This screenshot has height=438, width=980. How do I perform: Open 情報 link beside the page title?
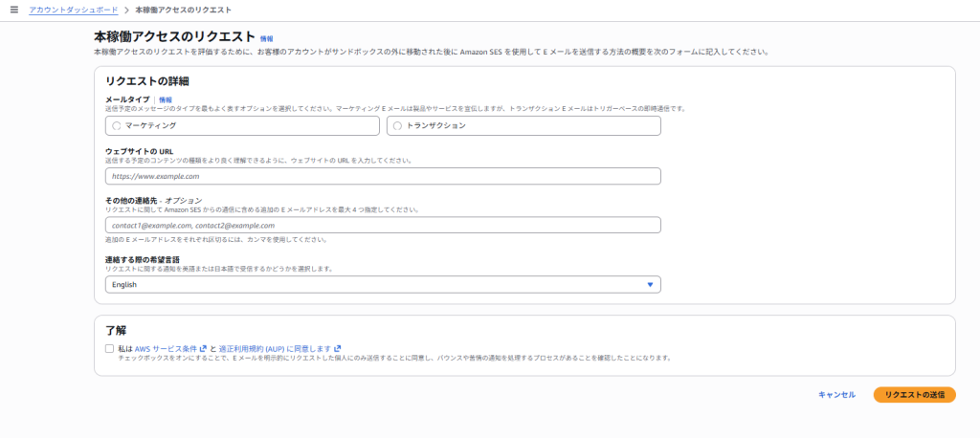click(266, 38)
